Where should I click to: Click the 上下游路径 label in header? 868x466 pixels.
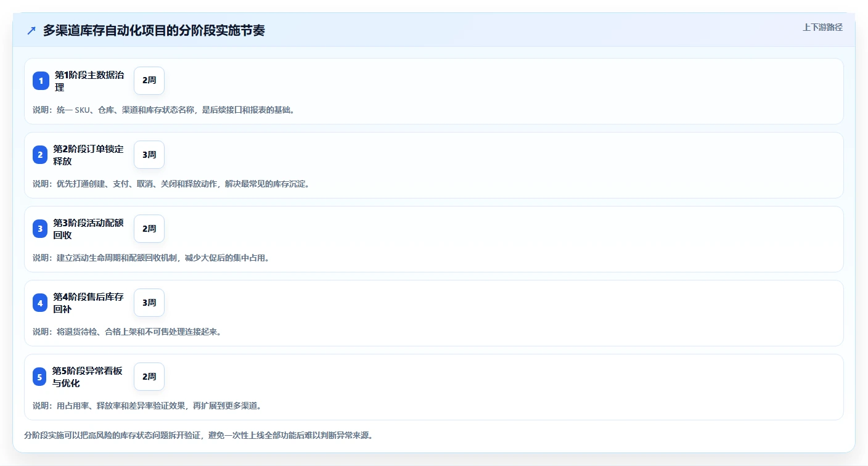tap(822, 27)
